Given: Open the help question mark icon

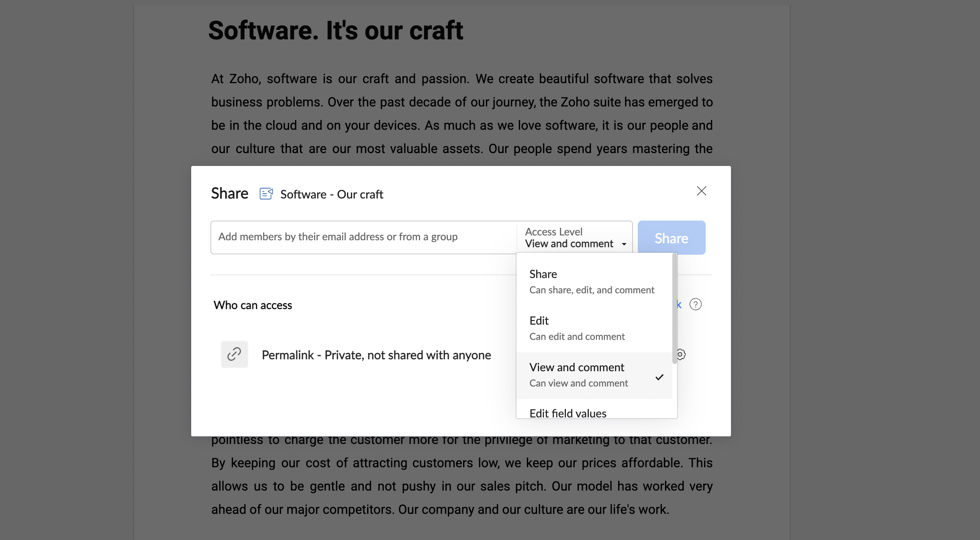Looking at the screenshot, I should point(695,305).
